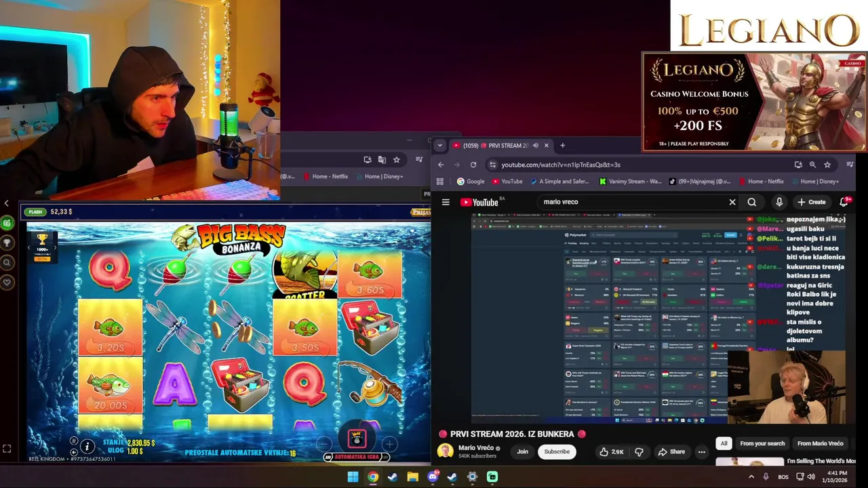Collapse the casino sidebar arrow
Image resolution: width=868 pixels, height=488 pixels.
click(x=7, y=203)
